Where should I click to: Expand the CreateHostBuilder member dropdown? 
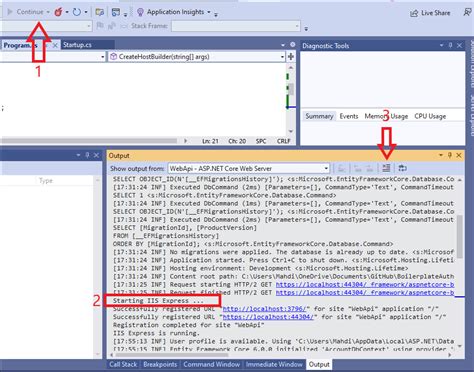[197, 57]
